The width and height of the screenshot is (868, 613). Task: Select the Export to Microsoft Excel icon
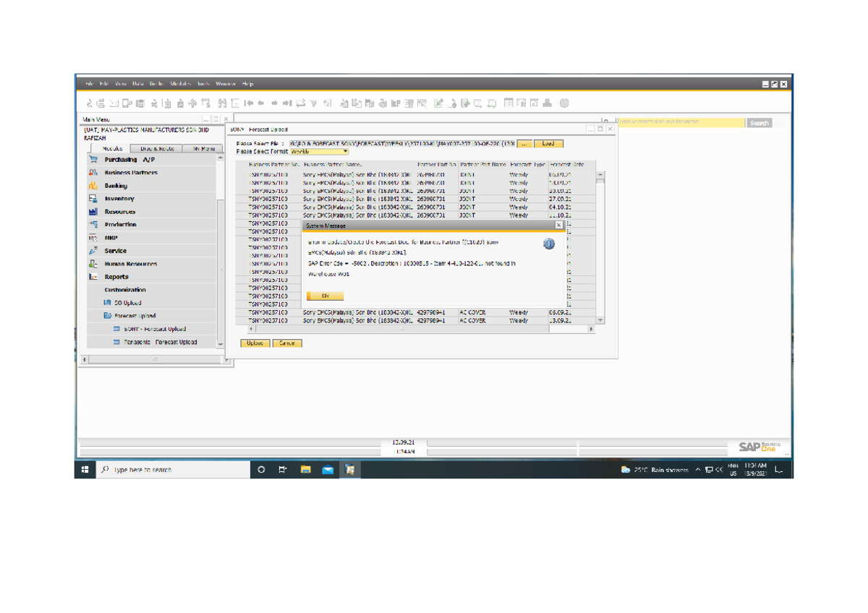coord(153,102)
